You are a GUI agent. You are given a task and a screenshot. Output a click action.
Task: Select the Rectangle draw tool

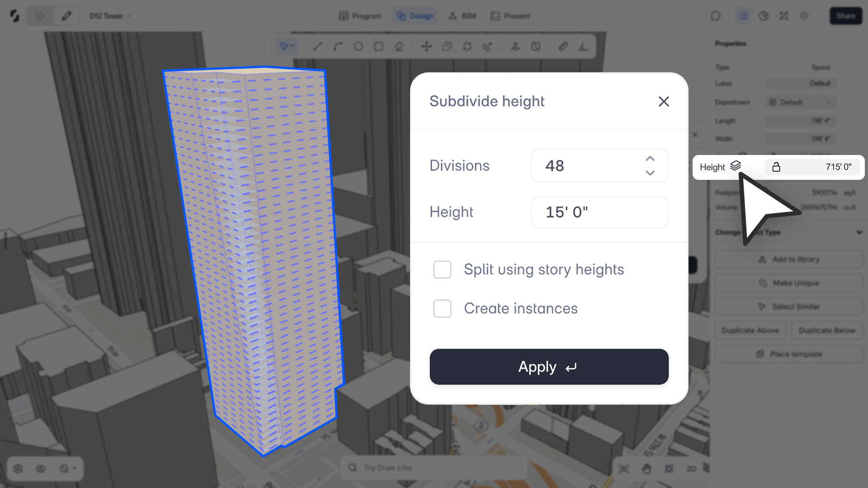[x=379, y=46]
